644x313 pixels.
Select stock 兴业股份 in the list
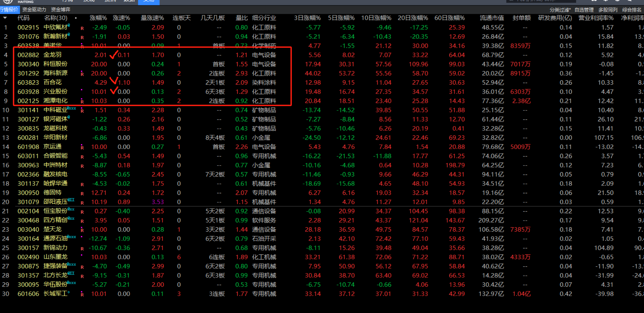[55, 92]
